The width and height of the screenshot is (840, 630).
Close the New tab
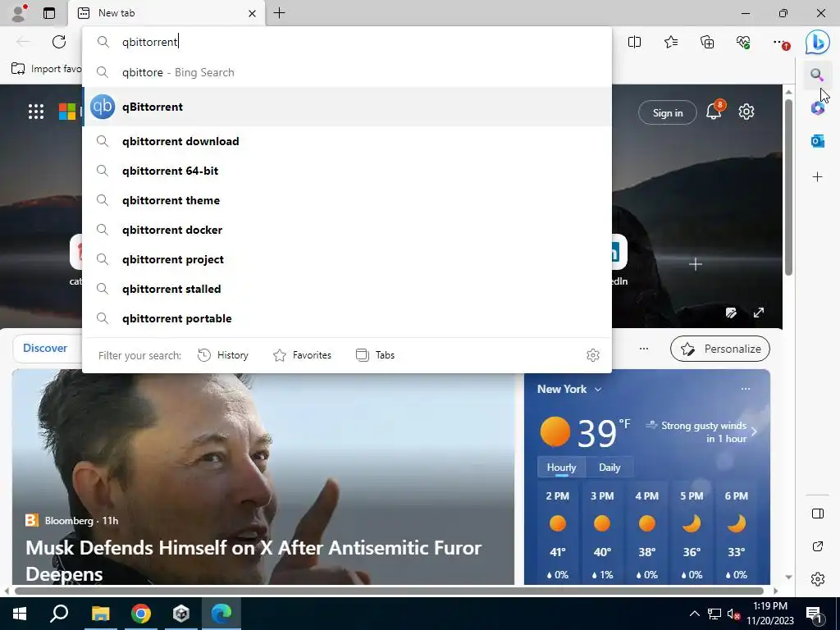252,13
